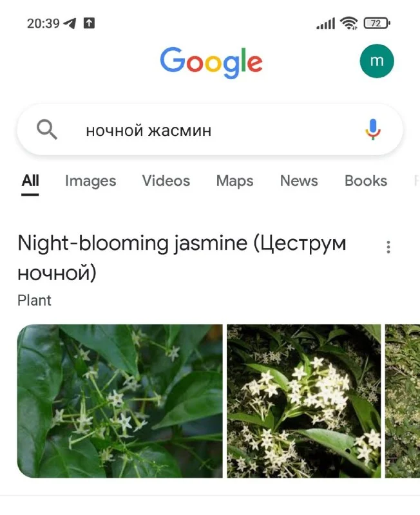
Task: Open first jasmine photo with green leaves
Action: click(x=120, y=401)
